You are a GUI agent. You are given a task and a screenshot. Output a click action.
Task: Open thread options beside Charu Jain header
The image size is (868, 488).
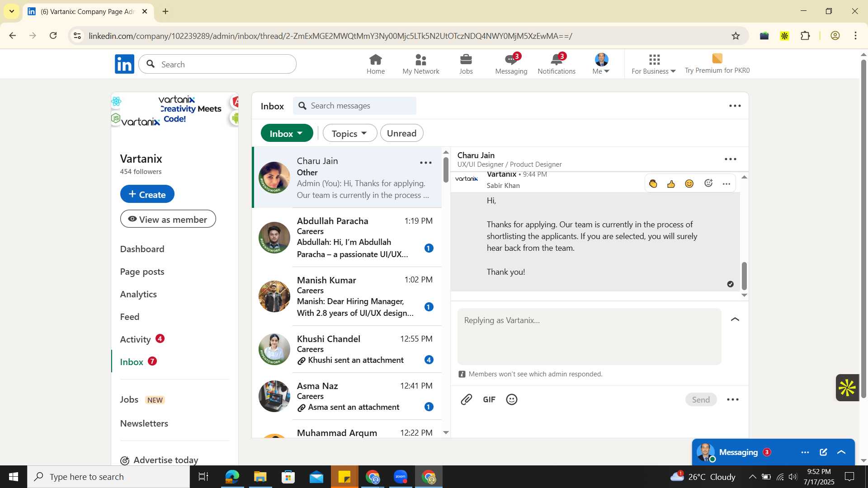pyautogui.click(x=731, y=160)
